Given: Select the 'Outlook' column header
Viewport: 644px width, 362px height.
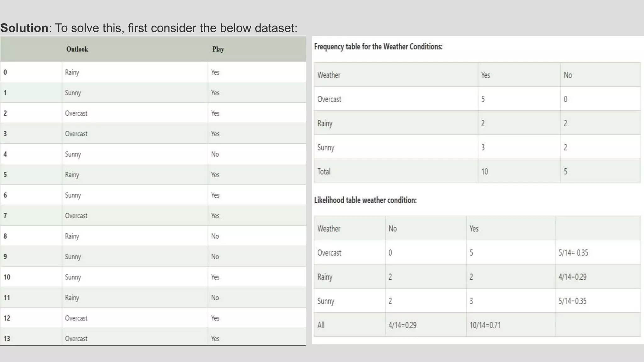Looking at the screenshot, I should pyautogui.click(x=77, y=49).
